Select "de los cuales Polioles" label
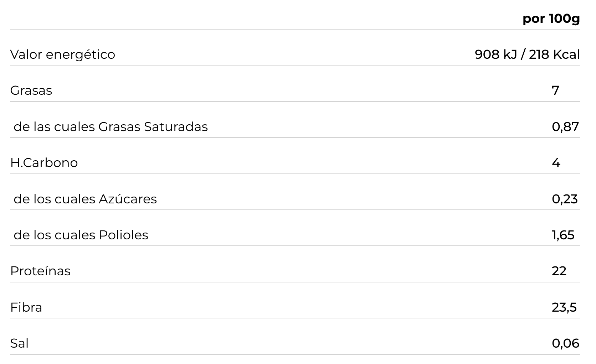 pyautogui.click(x=81, y=235)
